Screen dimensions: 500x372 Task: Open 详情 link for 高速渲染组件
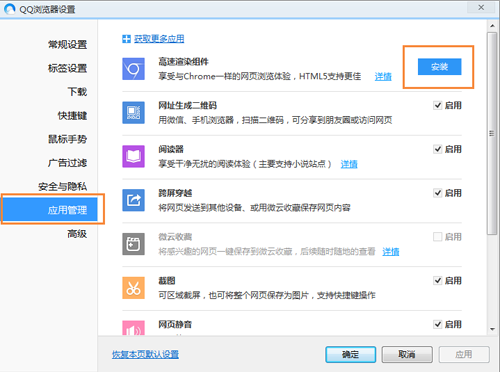[x=383, y=77]
